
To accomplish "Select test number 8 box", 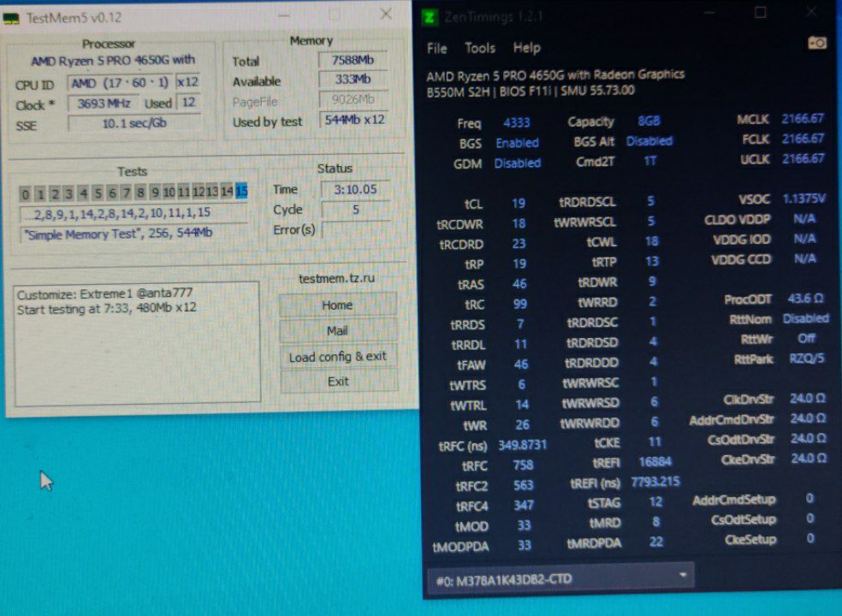I will pyautogui.click(x=140, y=192).
